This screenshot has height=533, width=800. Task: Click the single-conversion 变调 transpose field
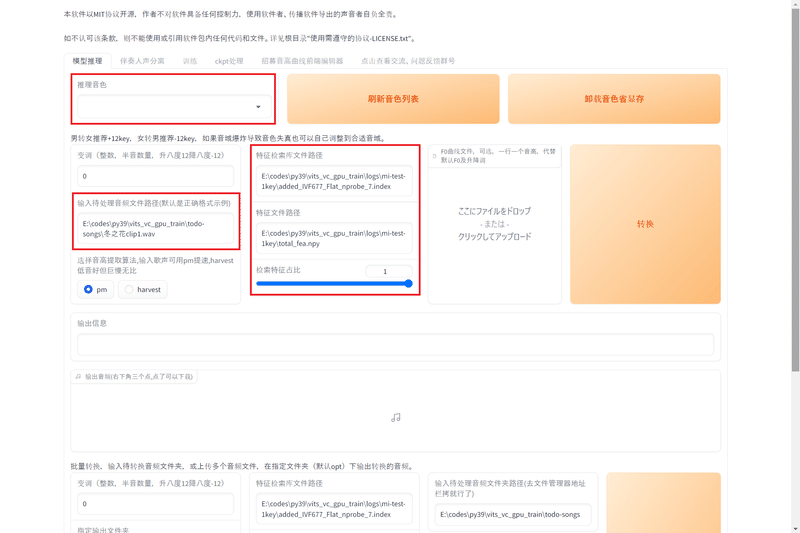point(156,176)
